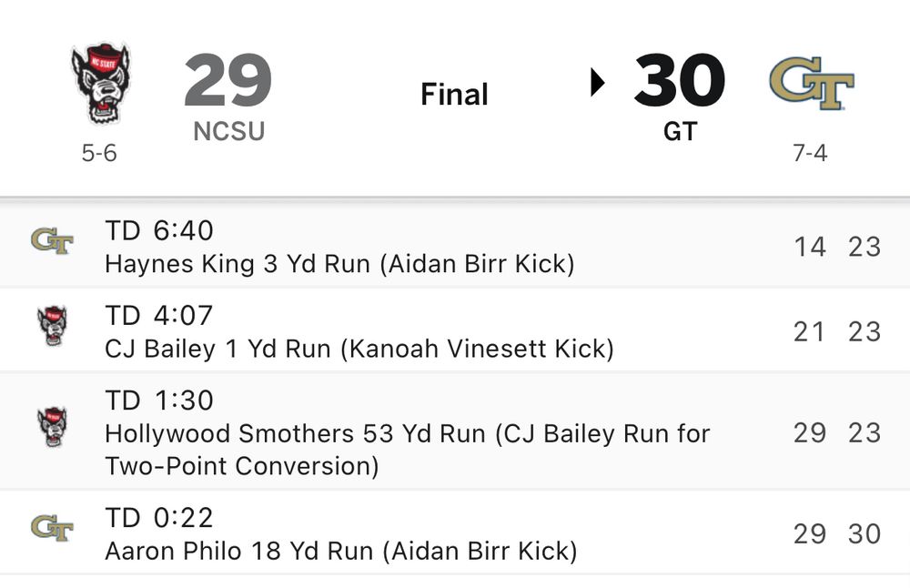910x588 pixels.
Task: Click the Final game status label
Action: pyautogui.click(x=454, y=95)
